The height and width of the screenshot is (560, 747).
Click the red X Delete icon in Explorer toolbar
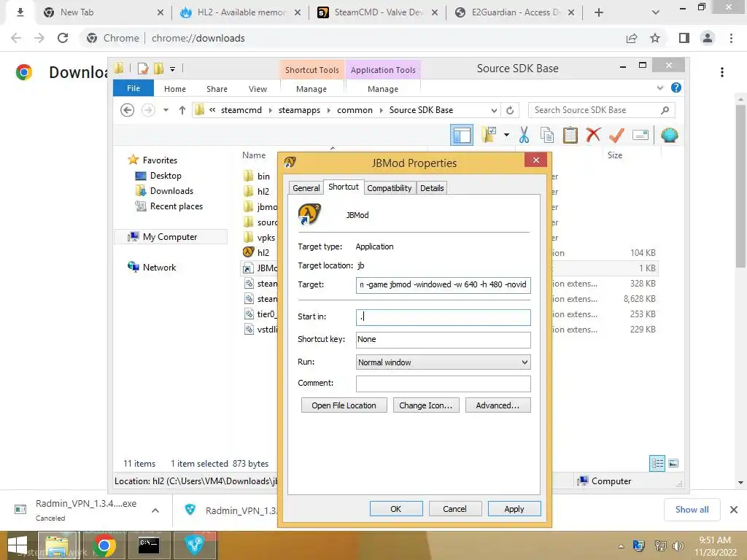tap(593, 135)
